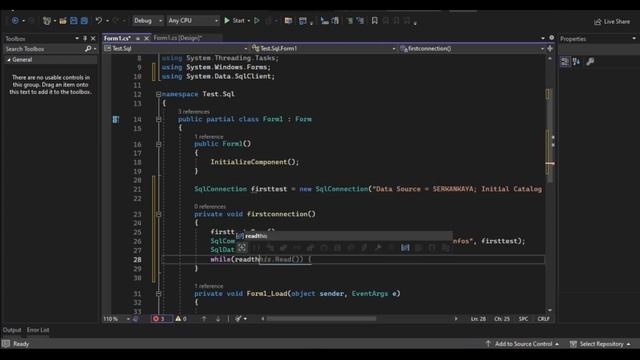
Task: Click the horizontal scrollbar thumb in editor
Action: coord(322,318)
